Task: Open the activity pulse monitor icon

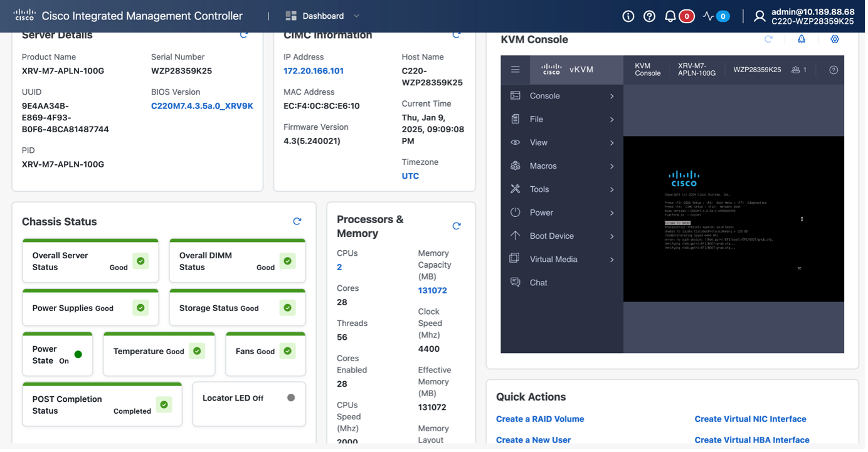Action: tap(709, 16)
